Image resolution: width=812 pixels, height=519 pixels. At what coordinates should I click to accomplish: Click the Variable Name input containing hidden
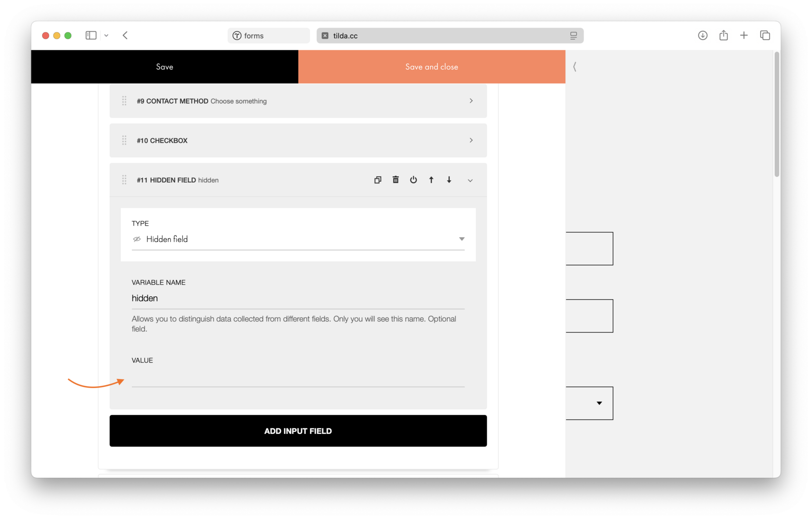tap(298, 298)
